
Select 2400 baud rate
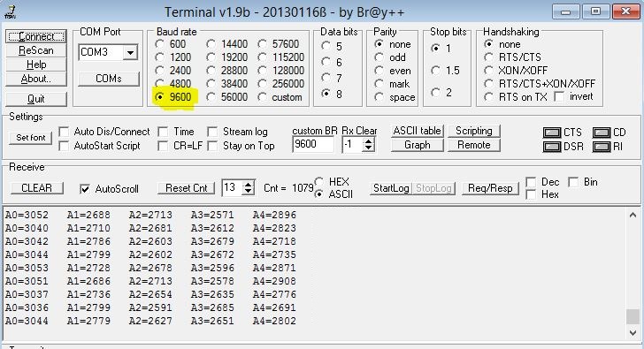[160, 71]
